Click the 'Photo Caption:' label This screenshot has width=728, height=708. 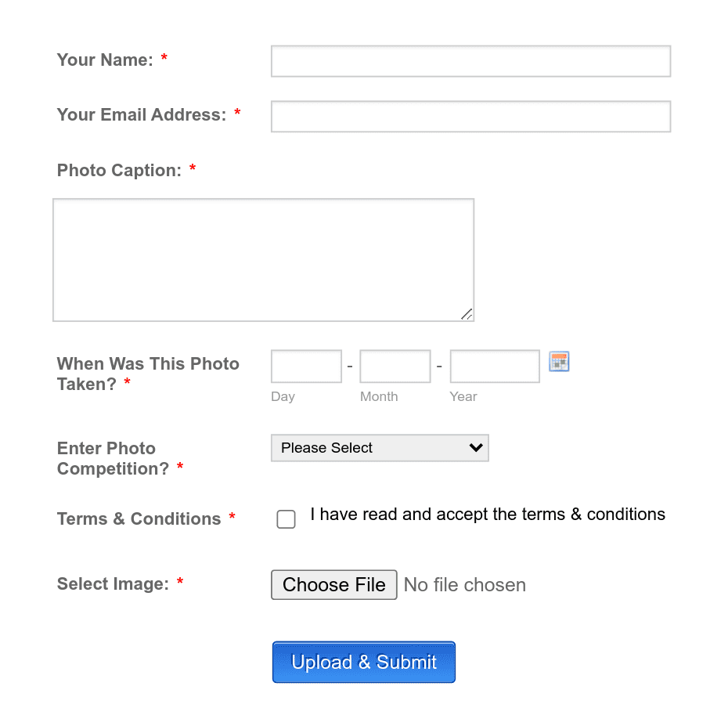click(119, 171)
